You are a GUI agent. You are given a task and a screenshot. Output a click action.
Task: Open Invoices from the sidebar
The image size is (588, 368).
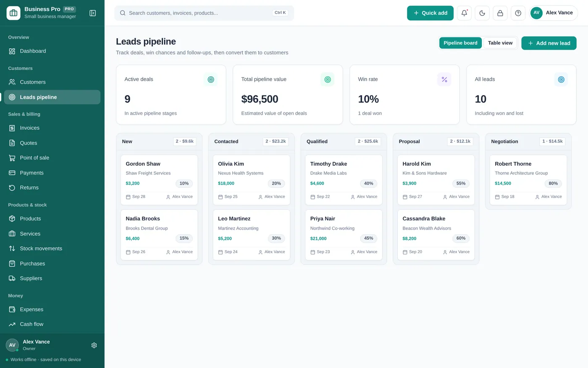pyautogui.click(x=52, y=128)
